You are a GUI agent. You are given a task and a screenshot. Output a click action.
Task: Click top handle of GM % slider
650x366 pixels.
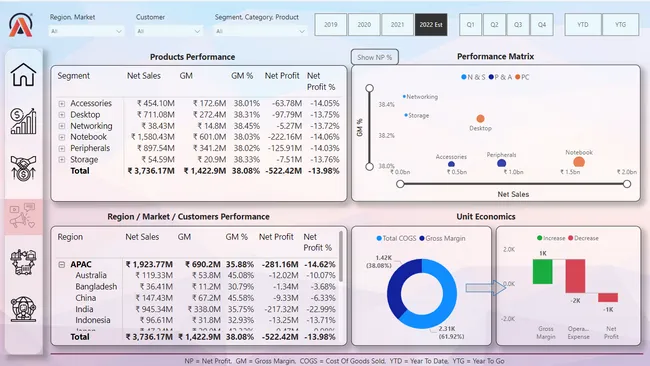[x=369, y=88]
